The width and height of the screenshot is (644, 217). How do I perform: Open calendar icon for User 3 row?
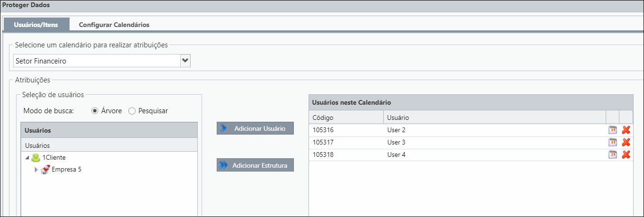[613, 142]
